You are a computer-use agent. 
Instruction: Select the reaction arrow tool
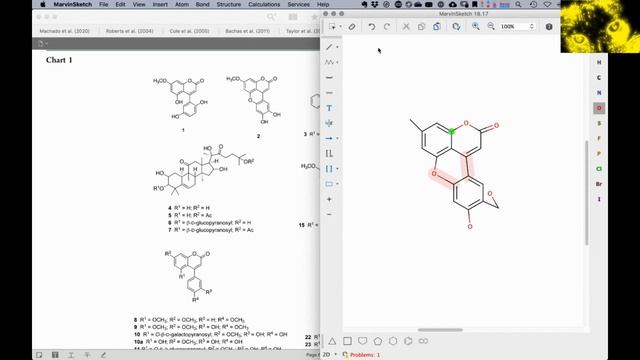[329, 138]
